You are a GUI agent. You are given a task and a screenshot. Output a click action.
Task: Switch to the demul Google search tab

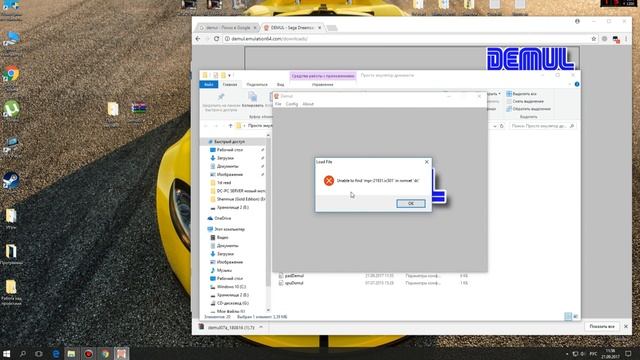click(x=227, y=28)
